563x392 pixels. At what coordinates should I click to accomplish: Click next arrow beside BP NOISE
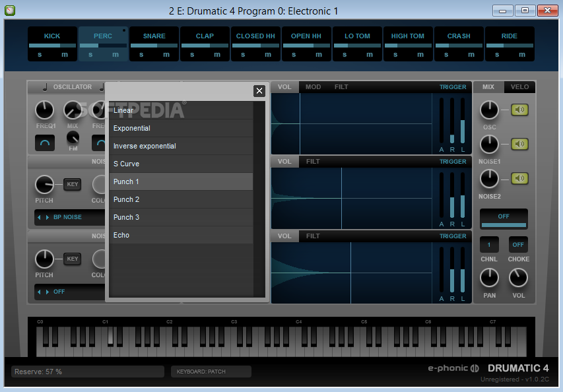click(47, 217)
